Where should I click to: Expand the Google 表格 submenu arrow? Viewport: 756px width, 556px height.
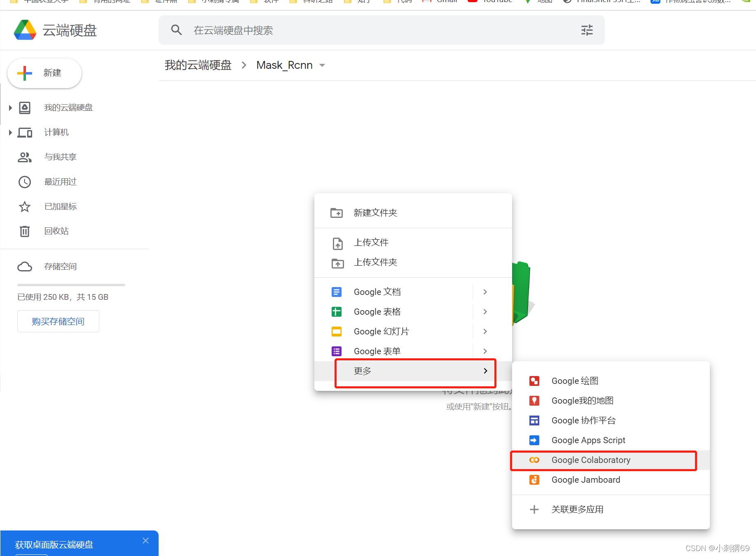pyautogui.click(x=485, y=312)
